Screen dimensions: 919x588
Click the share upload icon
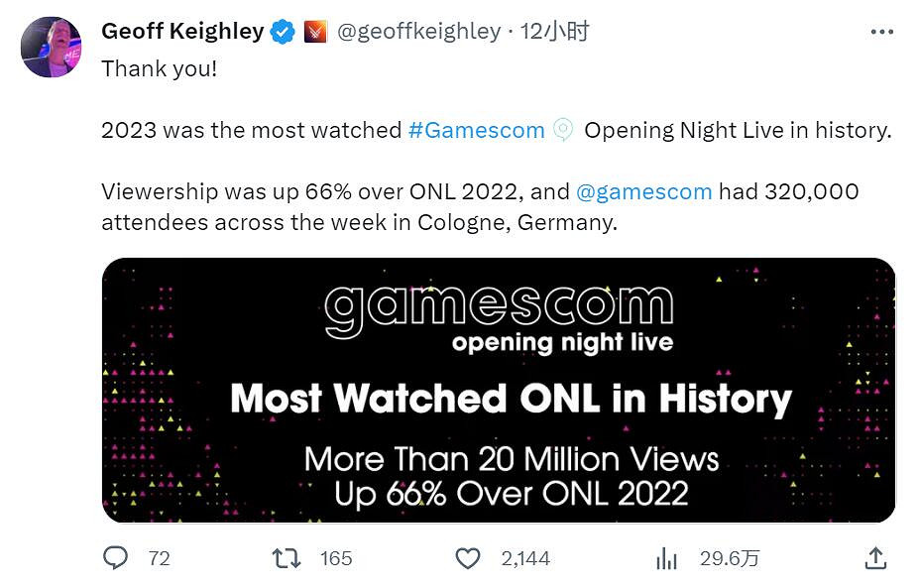pos(875,558)
